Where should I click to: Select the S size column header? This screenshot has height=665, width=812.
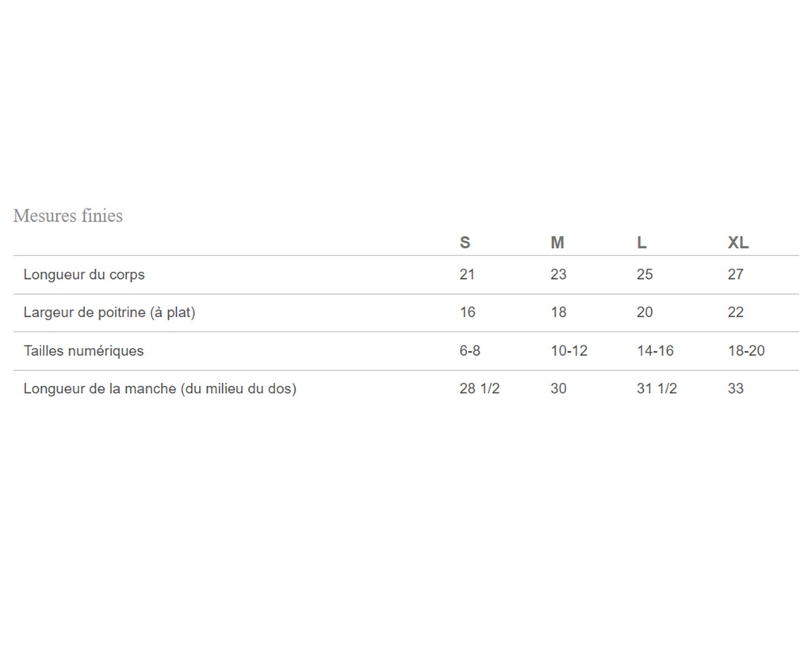pyautogui.click(x=465, y=243)
